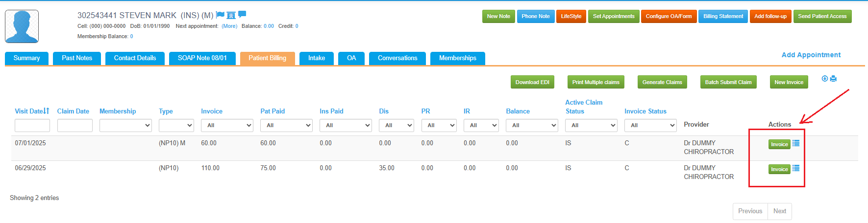Click Invoice button for 07/01/2025 visit
This screenshot has height=223, width=868.
779,144
